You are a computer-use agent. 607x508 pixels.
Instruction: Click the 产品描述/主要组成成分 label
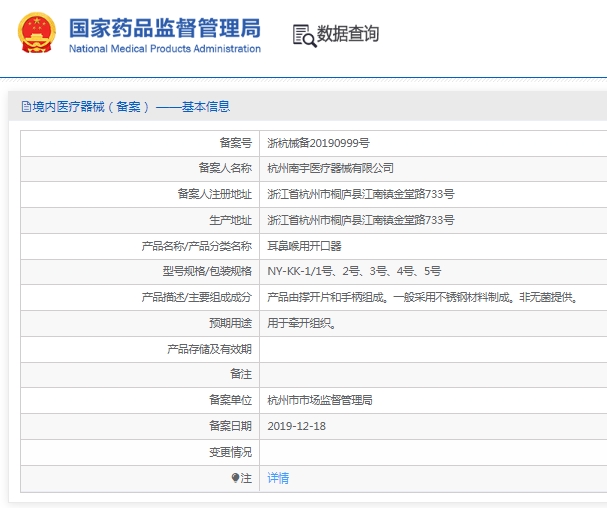coord(197,297)
